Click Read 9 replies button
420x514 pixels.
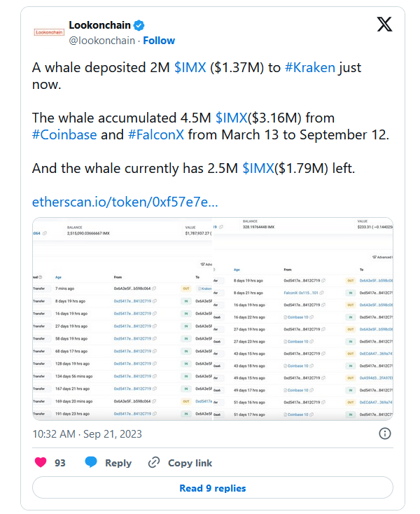coord(213,488)
